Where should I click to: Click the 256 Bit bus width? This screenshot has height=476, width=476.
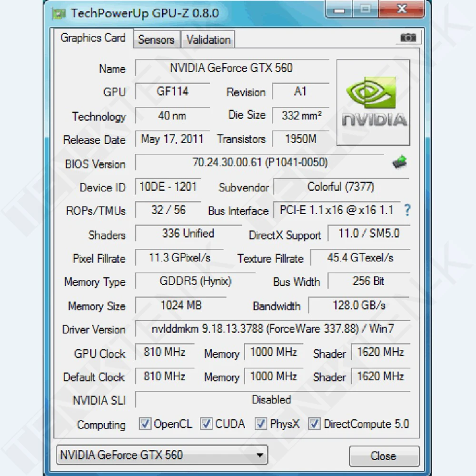coord(369,281)
